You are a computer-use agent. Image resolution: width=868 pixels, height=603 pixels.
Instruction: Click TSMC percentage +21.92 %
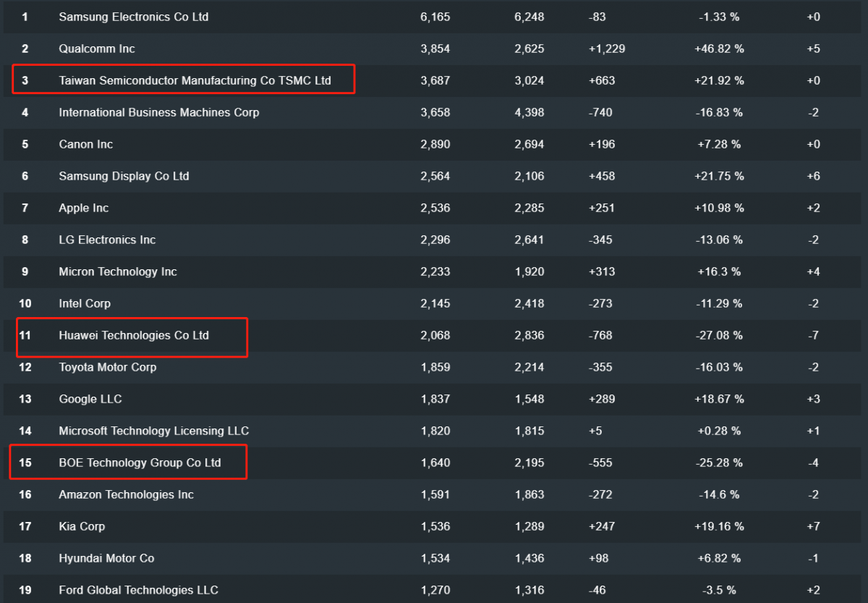coord(719,80)
